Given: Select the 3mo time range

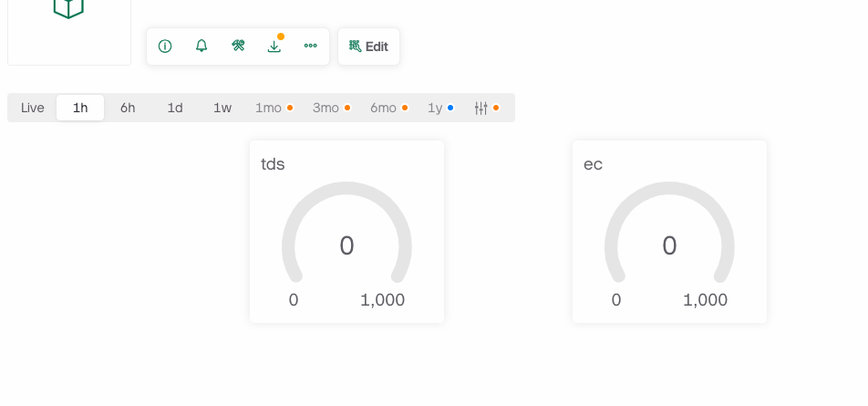Looking at the screenshot, I should [x=332, y=108].
